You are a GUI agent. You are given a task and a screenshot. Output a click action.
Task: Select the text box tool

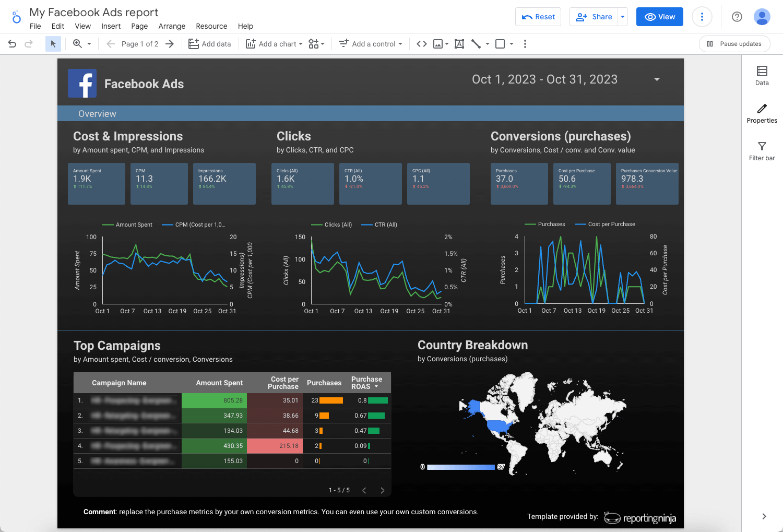click(x=459, y=44)
